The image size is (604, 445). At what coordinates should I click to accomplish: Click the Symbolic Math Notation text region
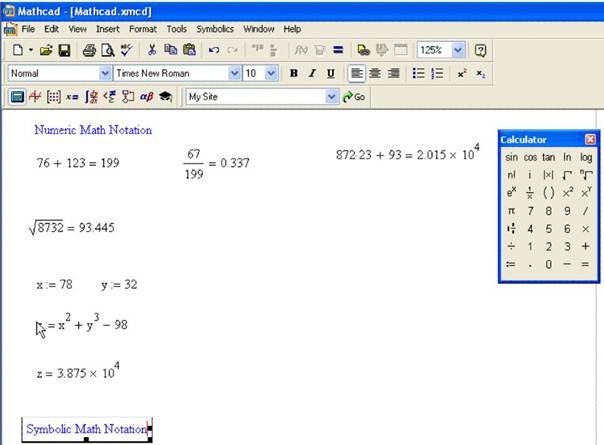86,429
